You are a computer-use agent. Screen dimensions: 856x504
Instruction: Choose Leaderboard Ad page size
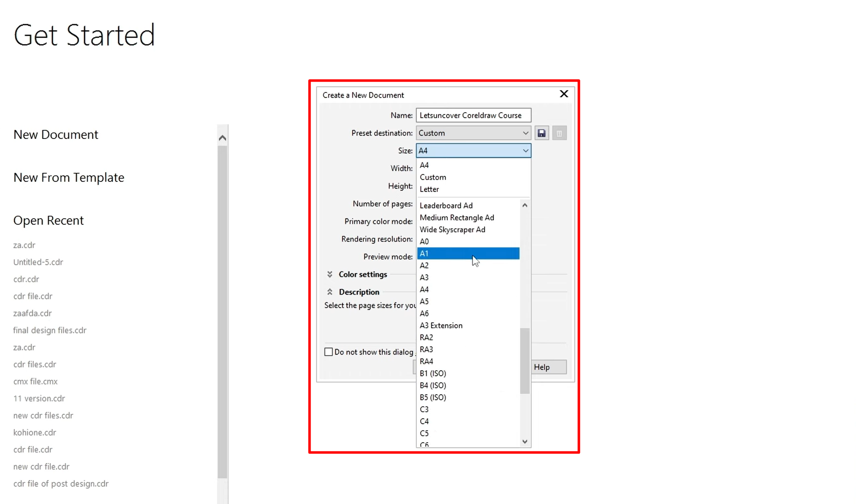point(446,205)
